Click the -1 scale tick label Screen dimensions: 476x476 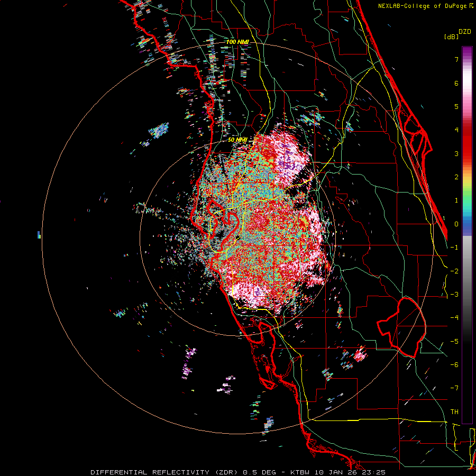[454, 248]
